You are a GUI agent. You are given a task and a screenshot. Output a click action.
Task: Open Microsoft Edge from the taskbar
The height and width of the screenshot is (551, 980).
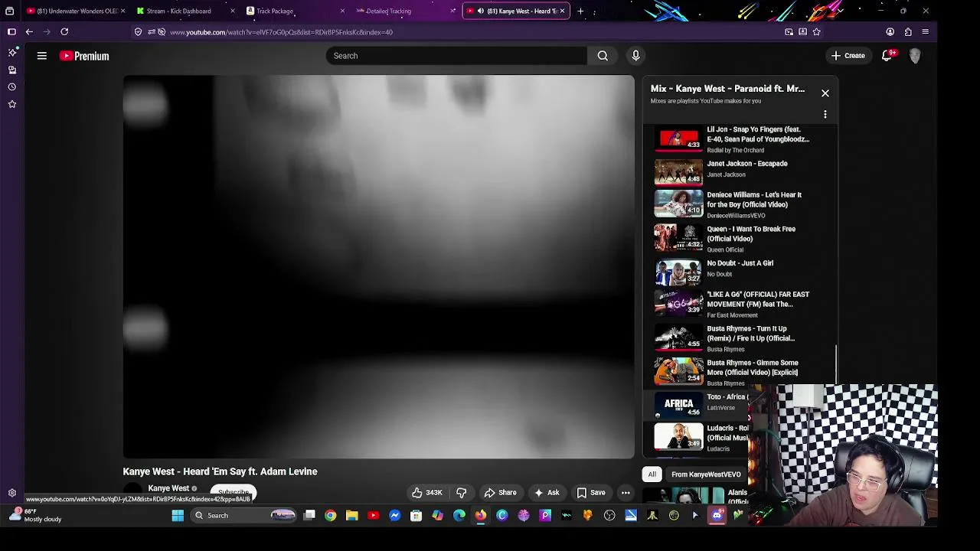[x=459, y=516]
